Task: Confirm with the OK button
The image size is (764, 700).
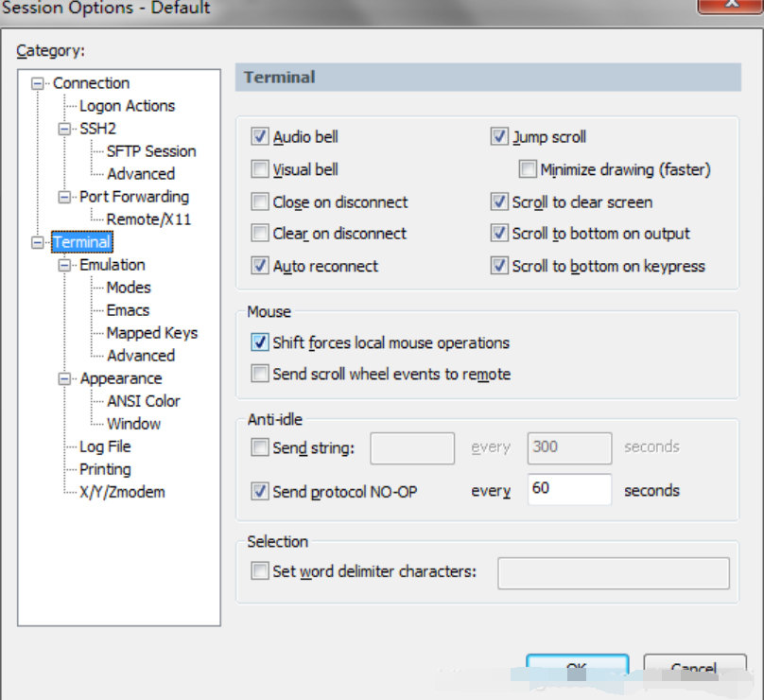Action: 578,669
